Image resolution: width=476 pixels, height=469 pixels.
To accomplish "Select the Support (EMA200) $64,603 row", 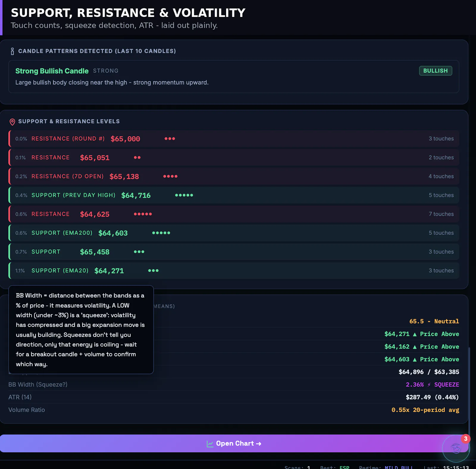I will (x=234, y=233).
